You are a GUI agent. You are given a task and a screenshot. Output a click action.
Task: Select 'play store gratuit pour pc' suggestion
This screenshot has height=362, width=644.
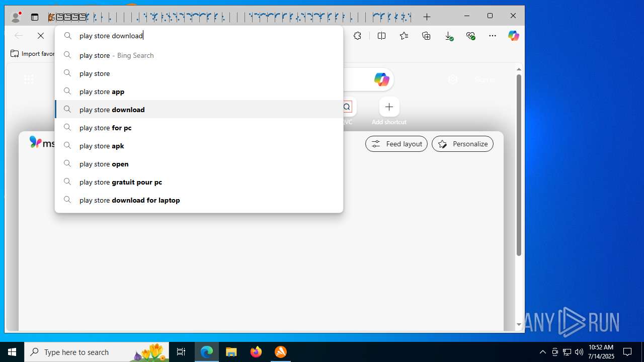199,182
